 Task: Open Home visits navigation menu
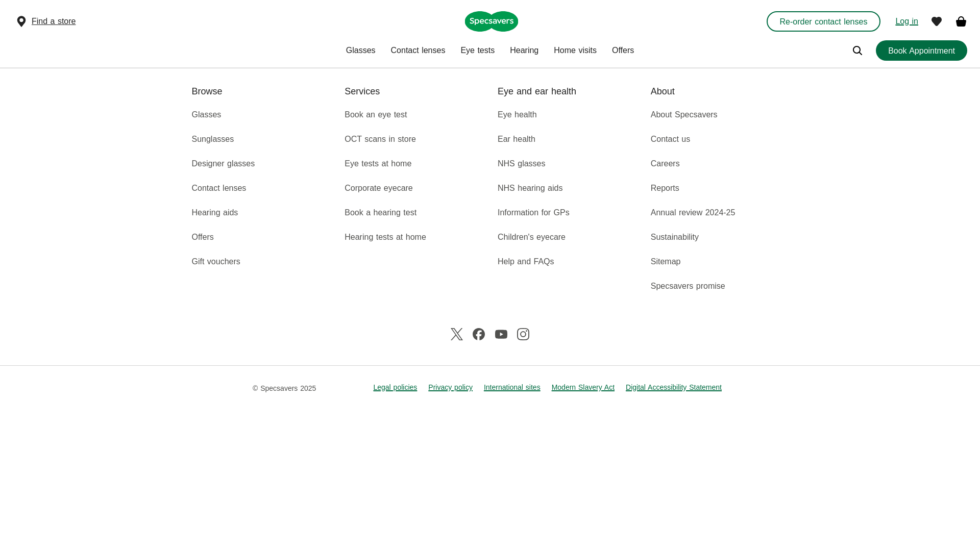point(575,51)
